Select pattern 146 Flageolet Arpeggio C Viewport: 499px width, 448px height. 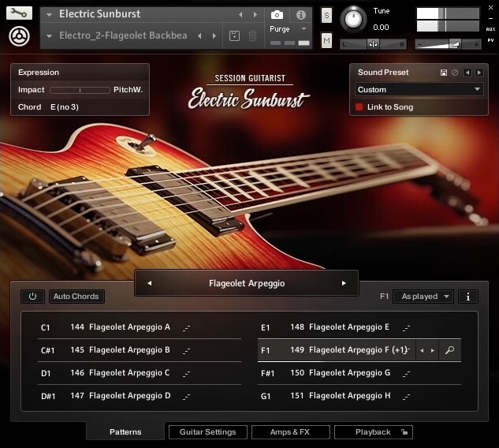[140, 373]
